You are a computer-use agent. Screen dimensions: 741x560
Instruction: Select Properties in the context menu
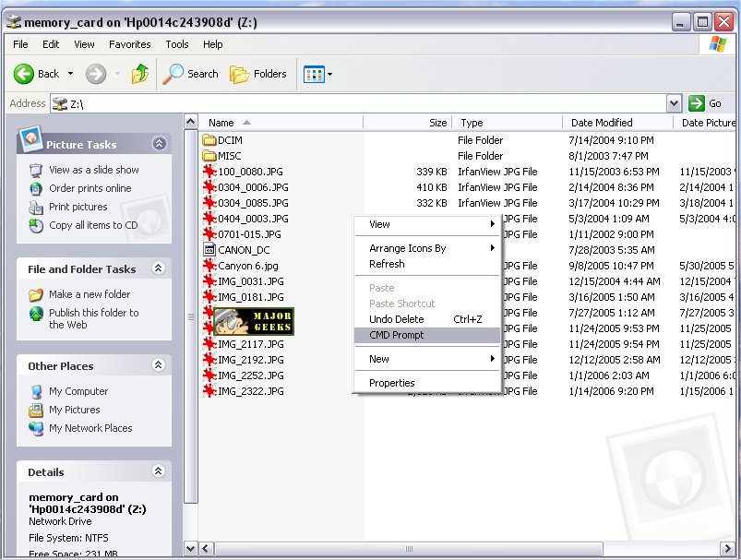tap(392, 383)
